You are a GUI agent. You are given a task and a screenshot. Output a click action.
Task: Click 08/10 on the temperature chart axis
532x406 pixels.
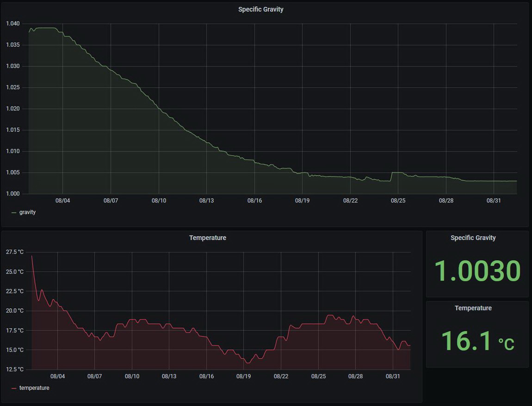[132, 376]
